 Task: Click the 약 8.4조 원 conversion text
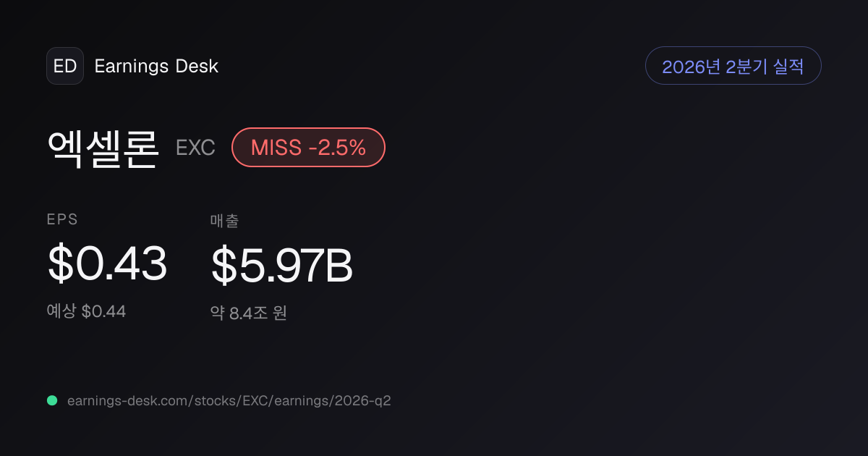(249, 313)
